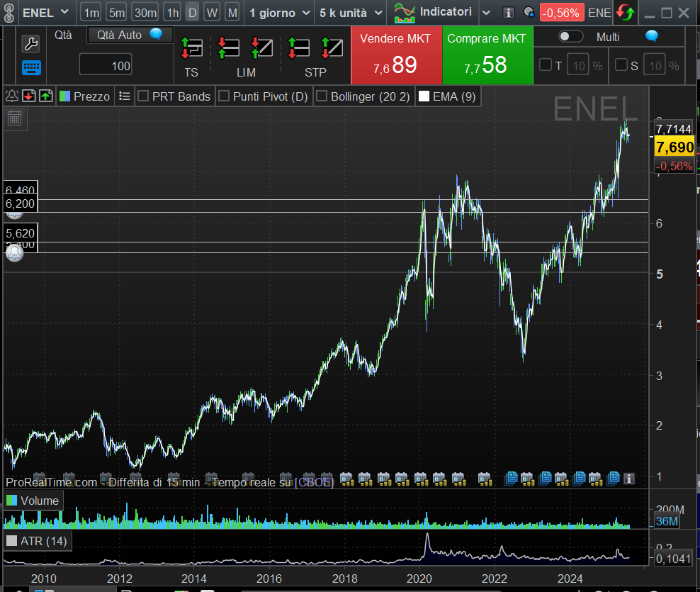Screen dimensions: 700x592
Task: Open the Indicatori indicators panel
Action: pyautogui.click(x=434, y=12)
